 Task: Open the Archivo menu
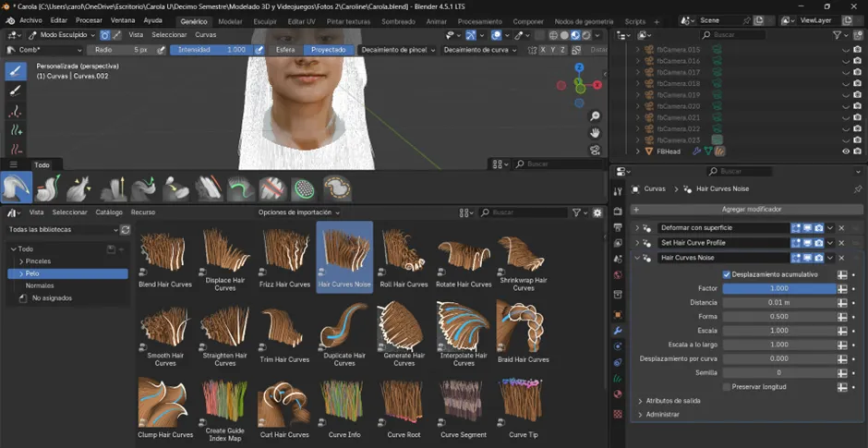(x=30, y=20)
